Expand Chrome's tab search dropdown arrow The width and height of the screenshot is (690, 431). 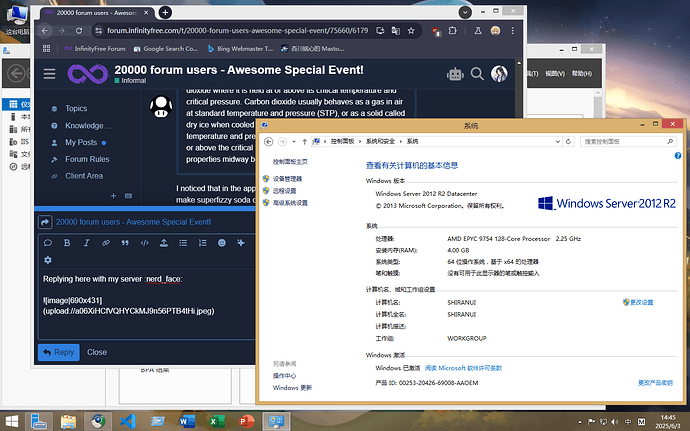click(x=465, y=12)
